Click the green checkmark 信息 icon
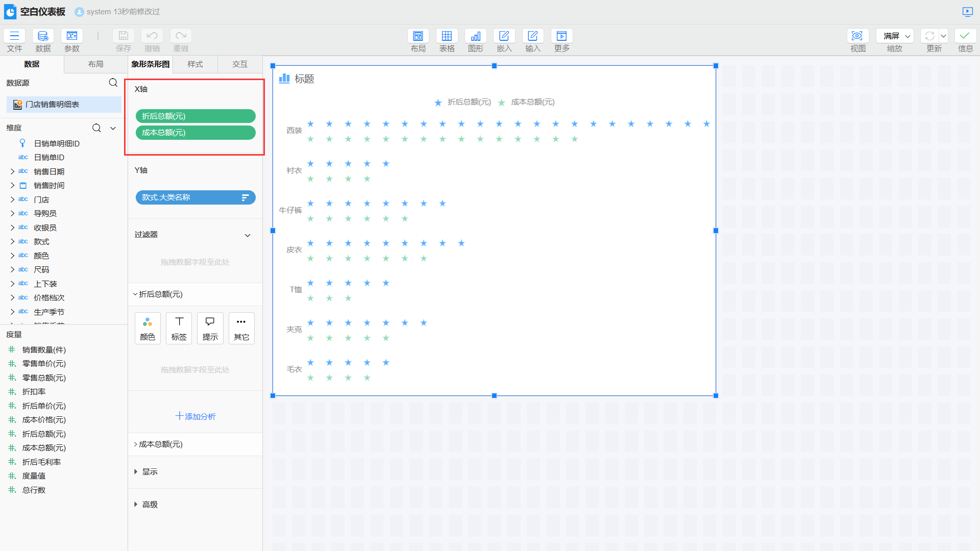Image resolution: width=980 pixels, height=551 pixels. point(965,36)
